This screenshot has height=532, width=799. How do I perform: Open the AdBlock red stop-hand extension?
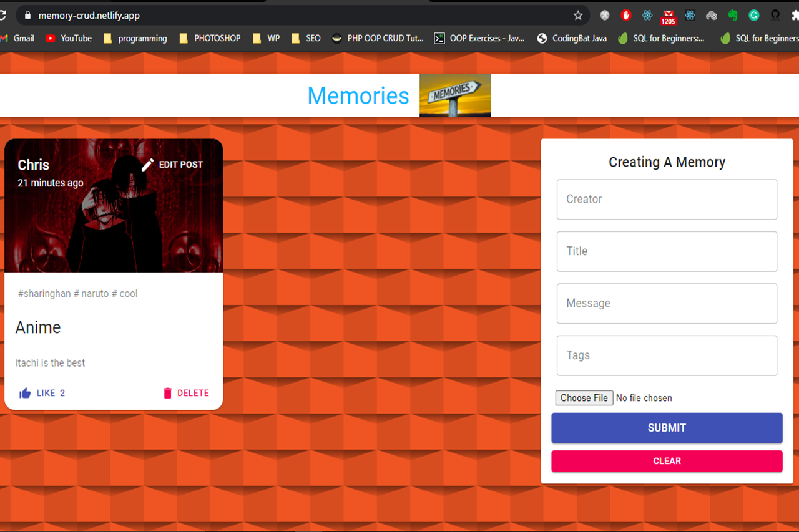click(x=626, y=16)
